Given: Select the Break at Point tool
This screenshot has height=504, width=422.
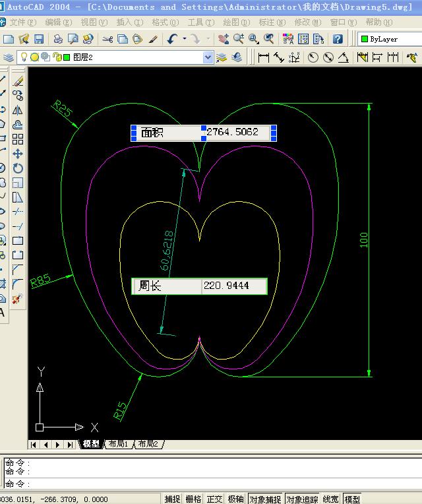Looking at the screenshot, I should [18, 240].
